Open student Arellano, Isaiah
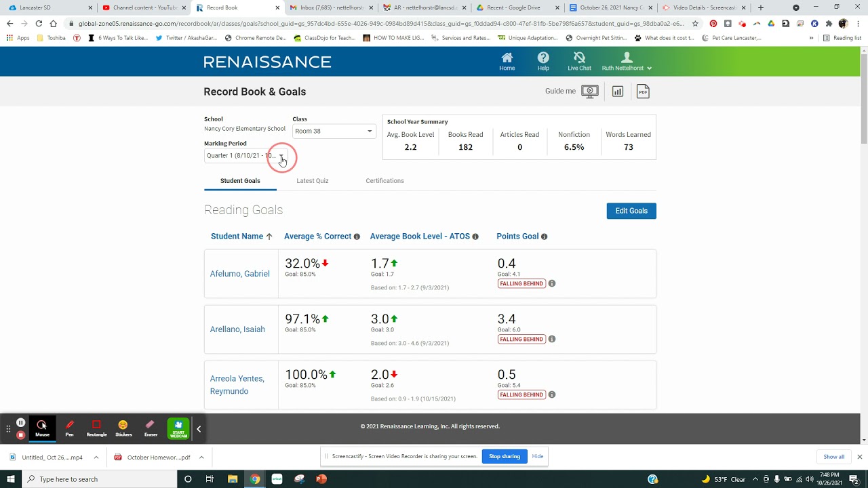Image resolution: width=868 pixels, height=488 pixels. click(x=237, y=329)
